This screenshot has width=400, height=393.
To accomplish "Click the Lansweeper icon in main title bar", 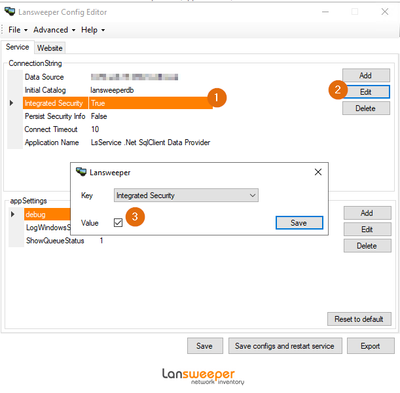I will point(10,12).
